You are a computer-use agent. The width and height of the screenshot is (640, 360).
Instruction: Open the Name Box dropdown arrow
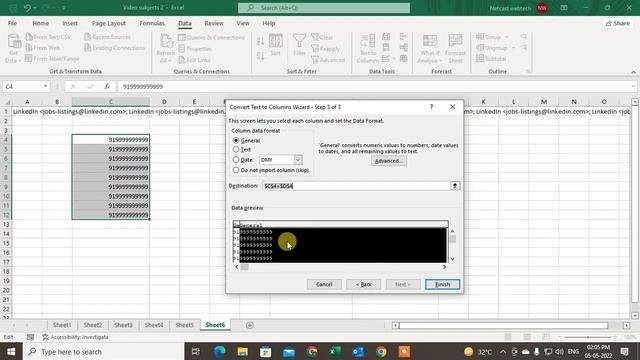click(45, 86)
